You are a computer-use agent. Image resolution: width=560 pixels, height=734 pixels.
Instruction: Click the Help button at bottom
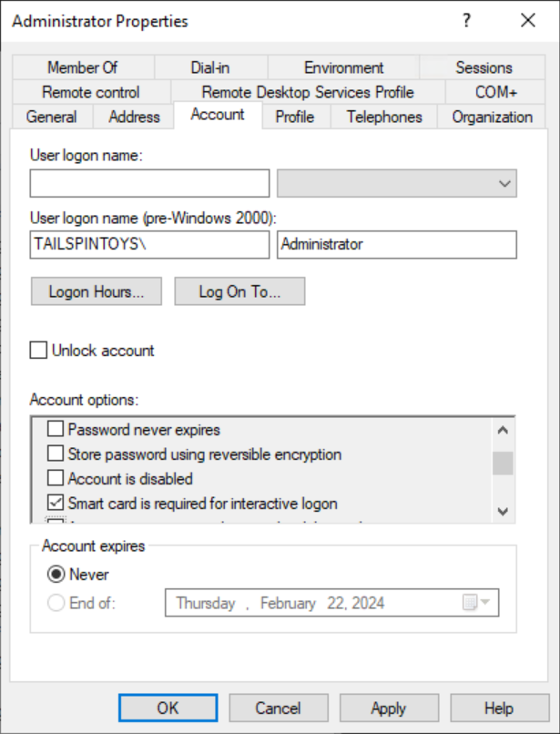click(500, 708)
